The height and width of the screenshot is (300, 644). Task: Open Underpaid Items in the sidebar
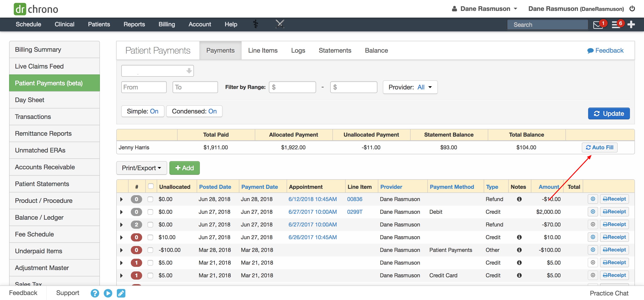54,251
